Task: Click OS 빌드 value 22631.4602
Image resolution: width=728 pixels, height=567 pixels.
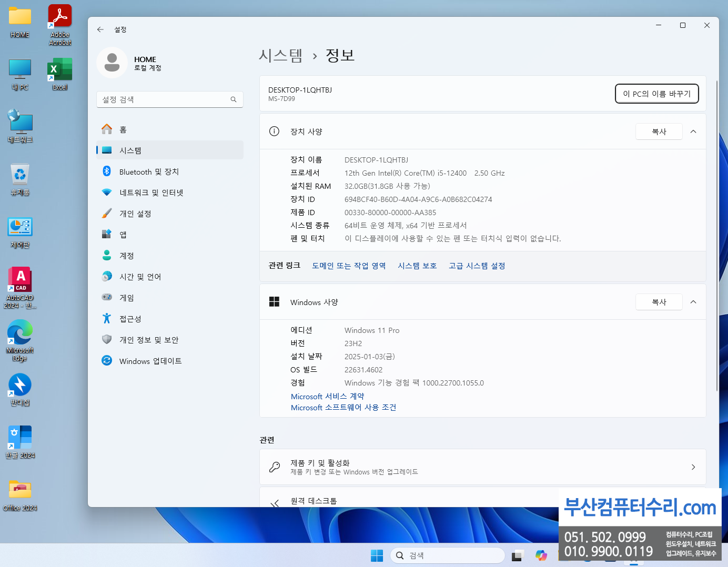Action: (x=363, y=370)
